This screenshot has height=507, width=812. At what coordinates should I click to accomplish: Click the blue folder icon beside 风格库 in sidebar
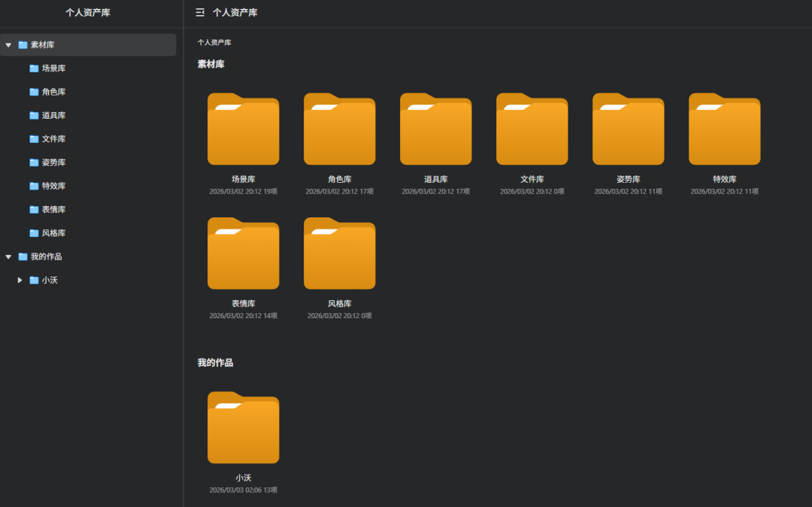(34, 233)
